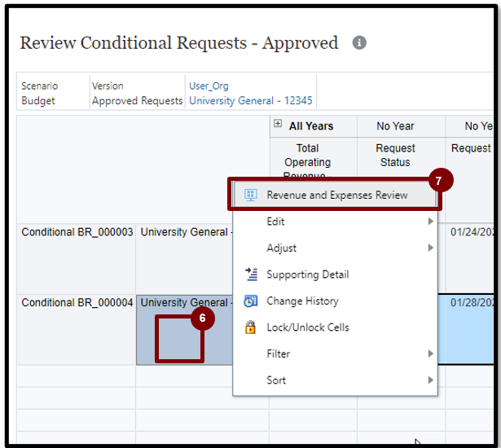Click the Request Status column header
Screen dimensions: 501x448
click(x=395, y=155)
